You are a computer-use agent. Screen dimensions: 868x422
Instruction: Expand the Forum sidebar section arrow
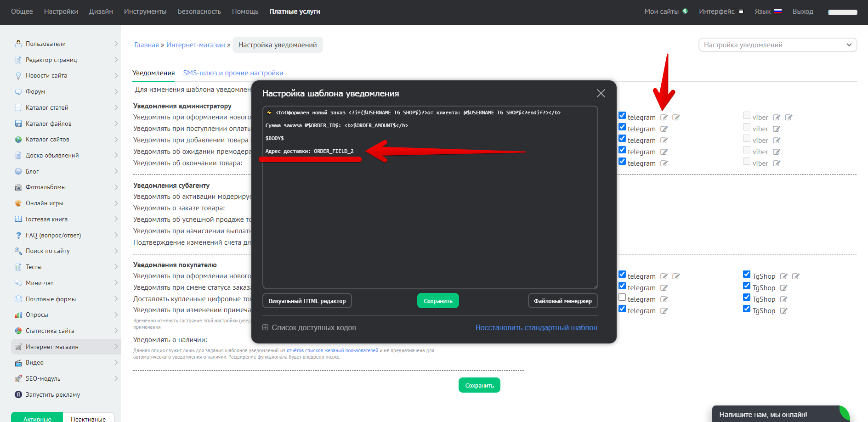pyautogui.click(x=116, y=91)
